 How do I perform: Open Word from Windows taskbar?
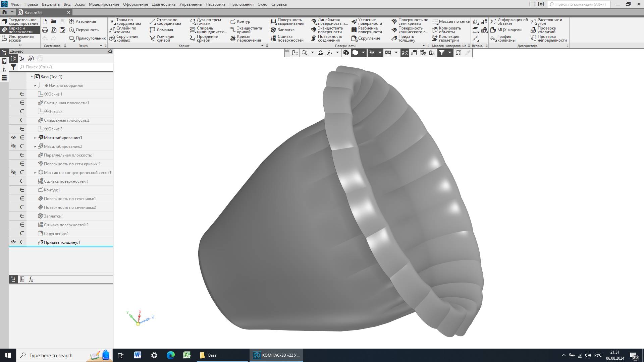click(138, 355)
